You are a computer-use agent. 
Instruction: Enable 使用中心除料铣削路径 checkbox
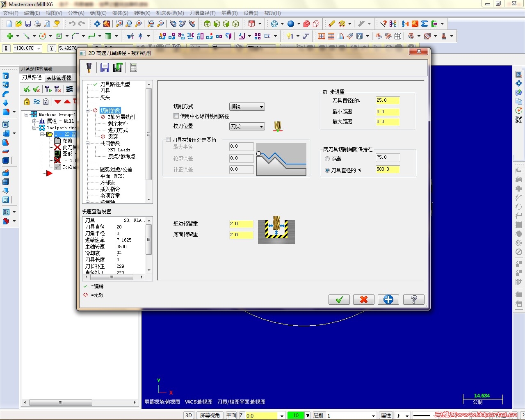[176, 116]
